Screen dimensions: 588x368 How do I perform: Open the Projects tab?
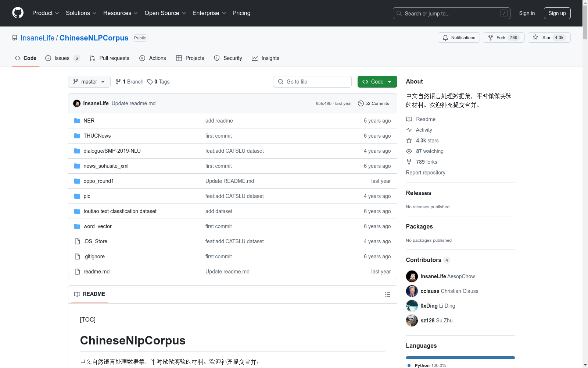(x=190, y=58)
